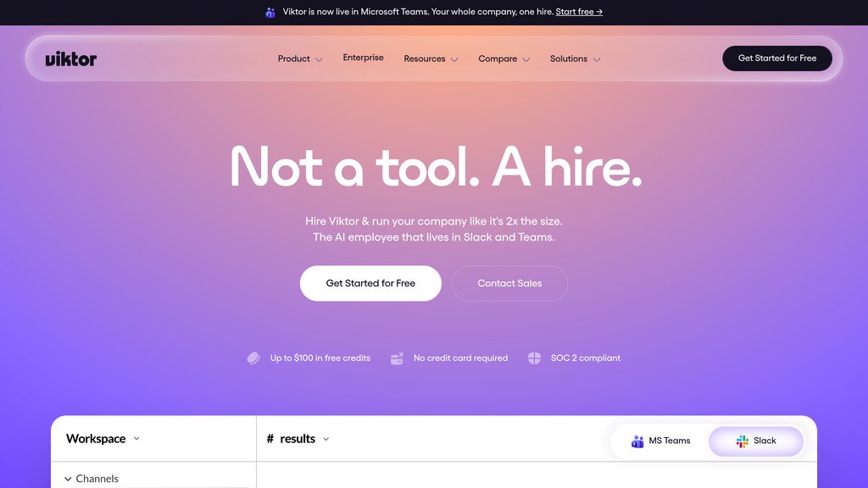Viewport: 868px width, 488px height.
Task: Click the 'Up to $100 in free credits' text
Action: point(320,358)
